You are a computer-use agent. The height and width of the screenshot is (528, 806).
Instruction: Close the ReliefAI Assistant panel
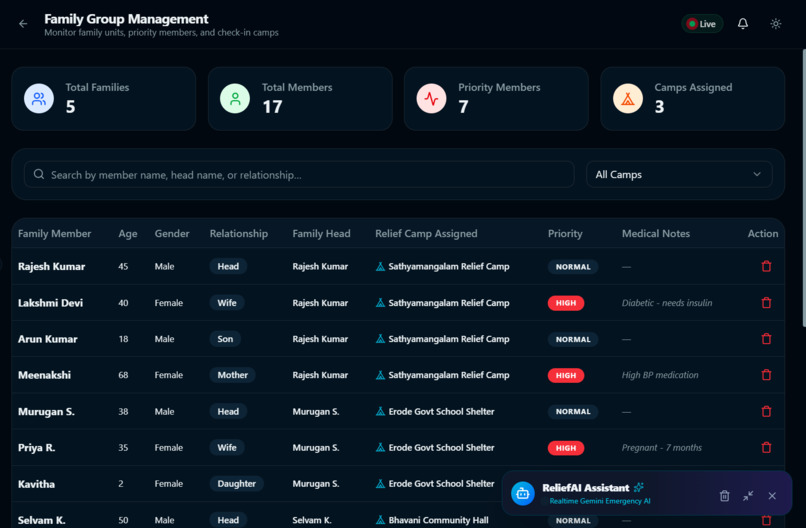[772, 496]
